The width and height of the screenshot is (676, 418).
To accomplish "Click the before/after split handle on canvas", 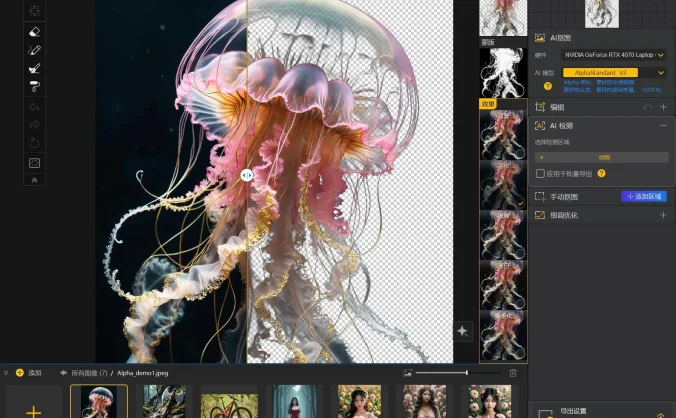I will click(247, 175).
